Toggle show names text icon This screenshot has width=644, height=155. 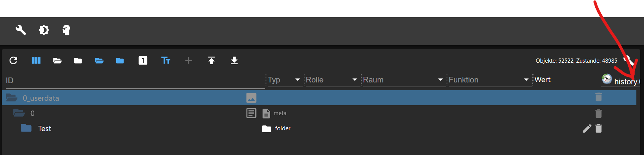click(x=166, y=60)
